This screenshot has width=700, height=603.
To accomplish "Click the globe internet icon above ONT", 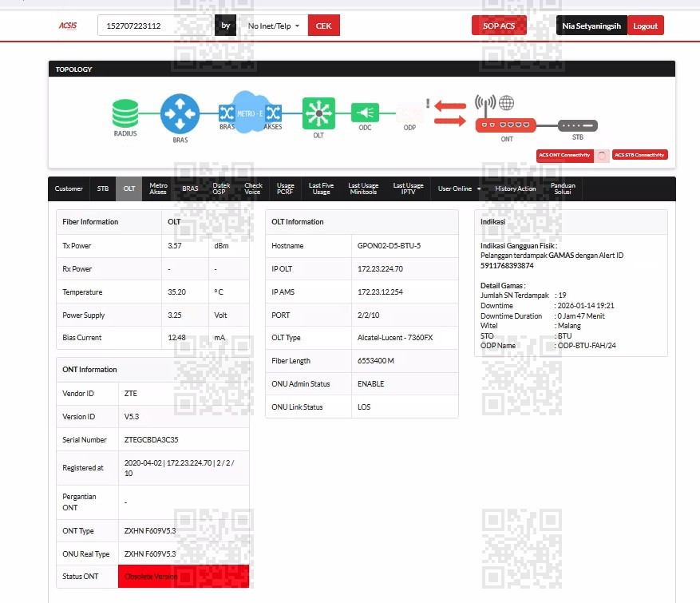I will 506,103.
